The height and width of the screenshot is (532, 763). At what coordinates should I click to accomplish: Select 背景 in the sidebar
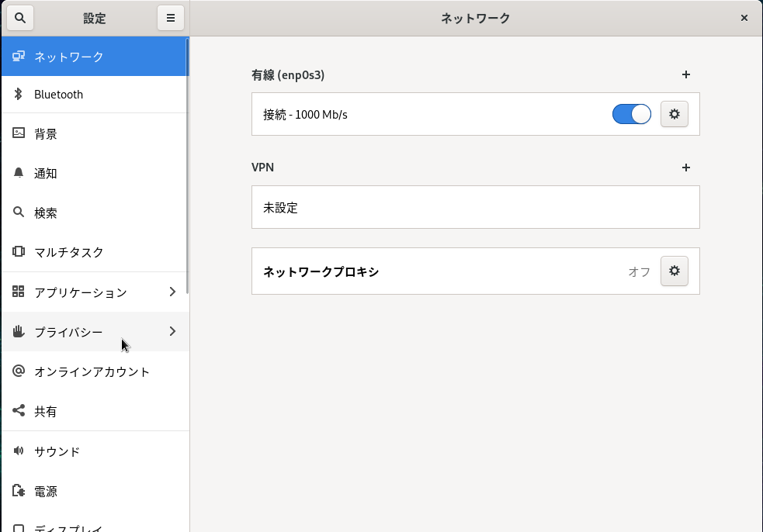click(46, 133)
